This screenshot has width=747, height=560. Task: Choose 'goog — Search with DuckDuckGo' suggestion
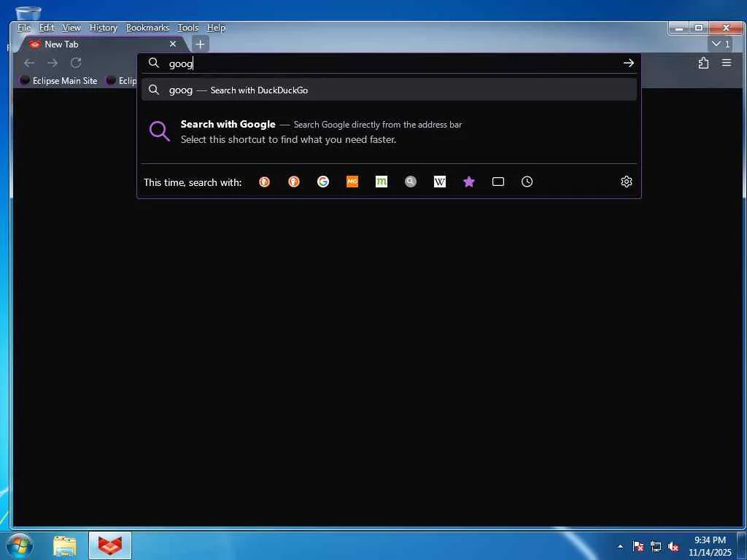click(x=389, y=90)
